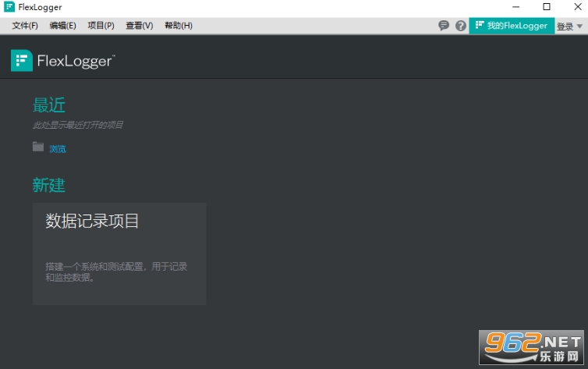Expand the 登录 dropdown arrow
588x369 pixels.
pyautogui.click(x=579, y=27)
